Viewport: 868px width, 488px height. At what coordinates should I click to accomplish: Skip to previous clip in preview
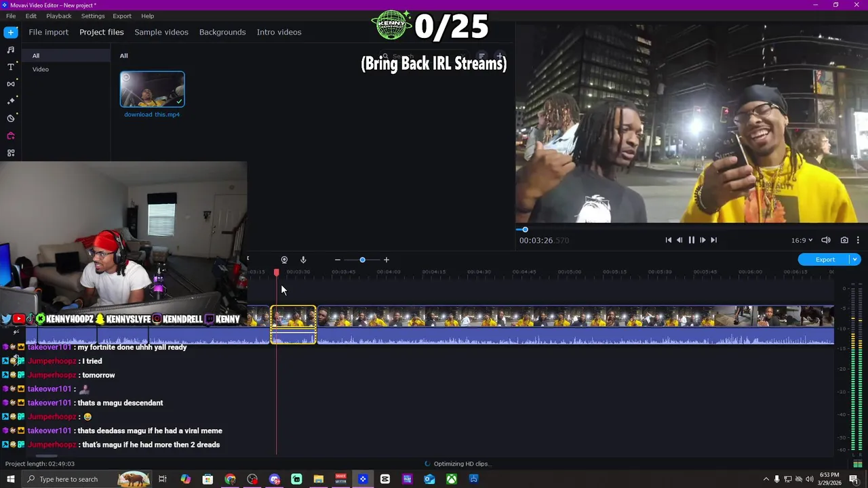668,240
